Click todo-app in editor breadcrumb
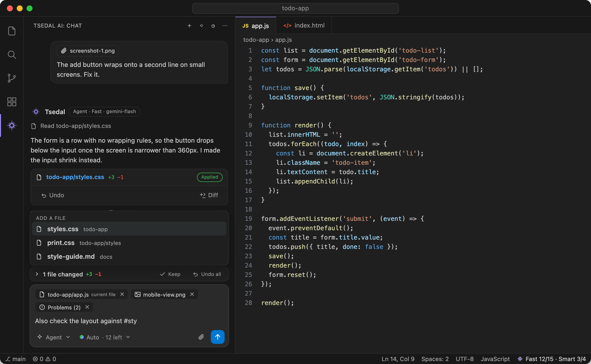 (256, 40)
